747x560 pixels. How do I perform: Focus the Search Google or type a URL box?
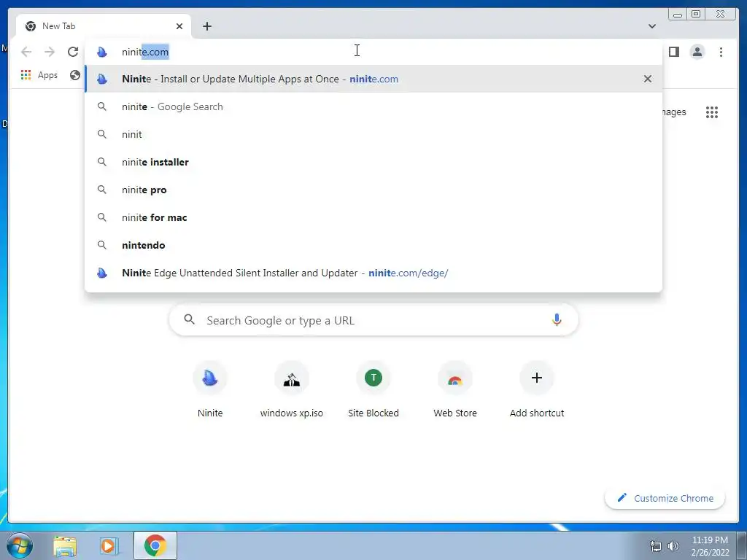pos(373,320)
